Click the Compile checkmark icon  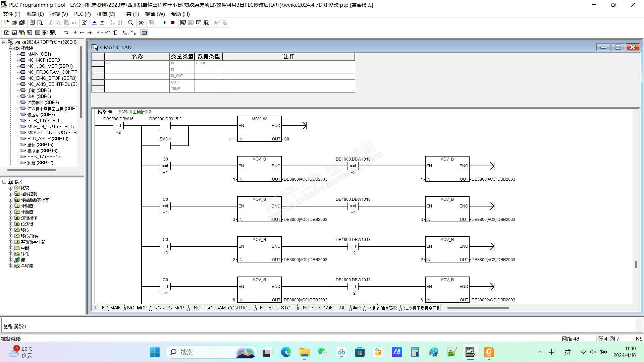84,22
